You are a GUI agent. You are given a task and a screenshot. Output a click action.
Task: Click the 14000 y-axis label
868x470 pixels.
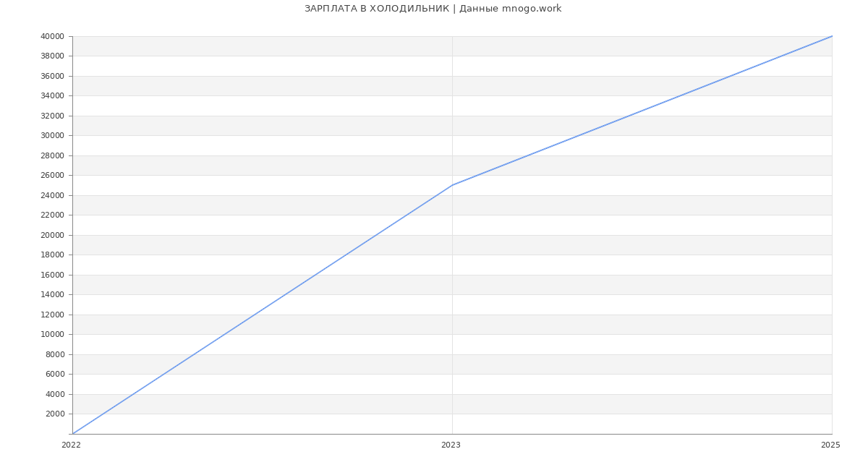52,295
